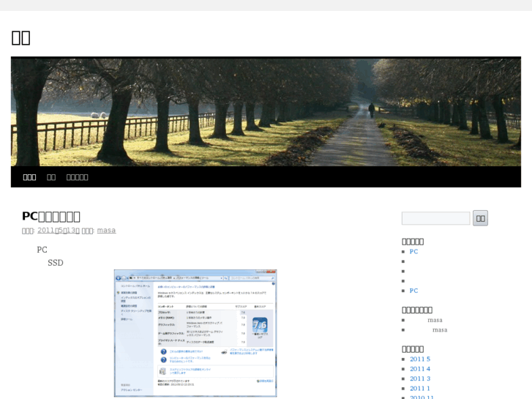
Task: Open the 2011 5 archive link
Action: 420,359
